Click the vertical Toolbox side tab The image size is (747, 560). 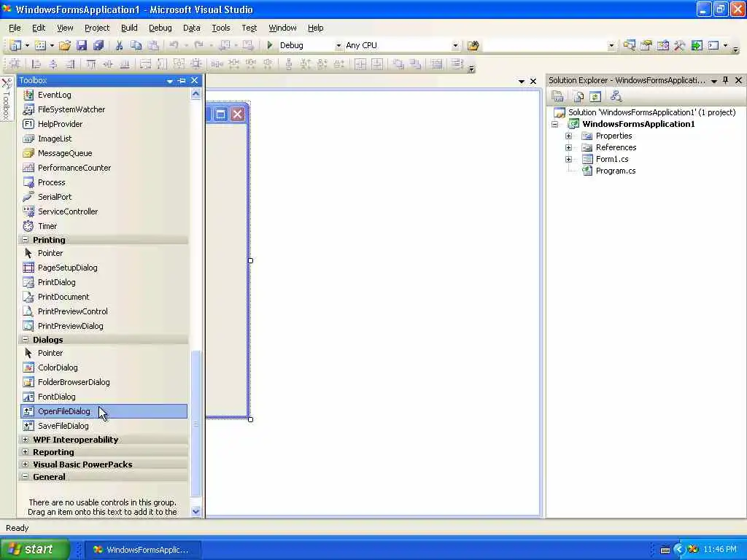click(x=6, y=99)
